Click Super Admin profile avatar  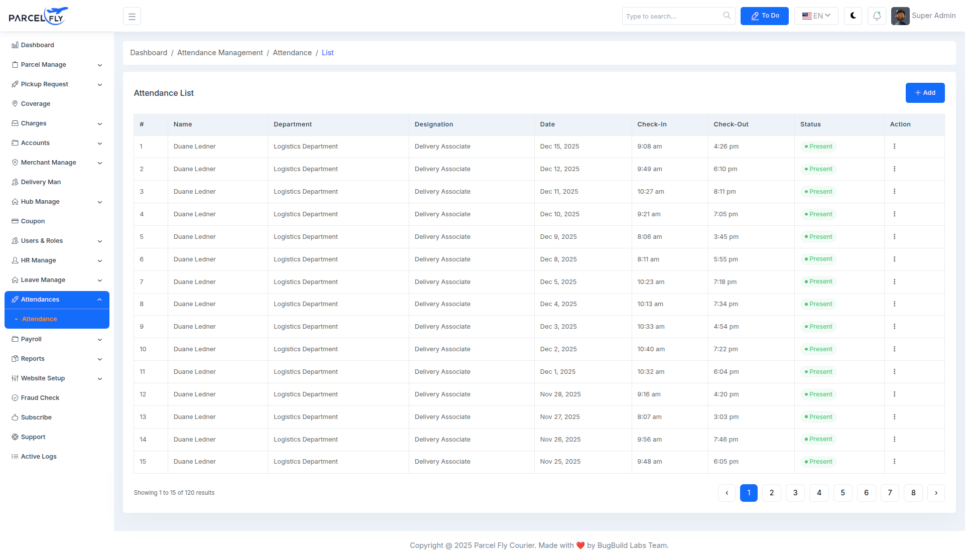click(x=900, y=16)
